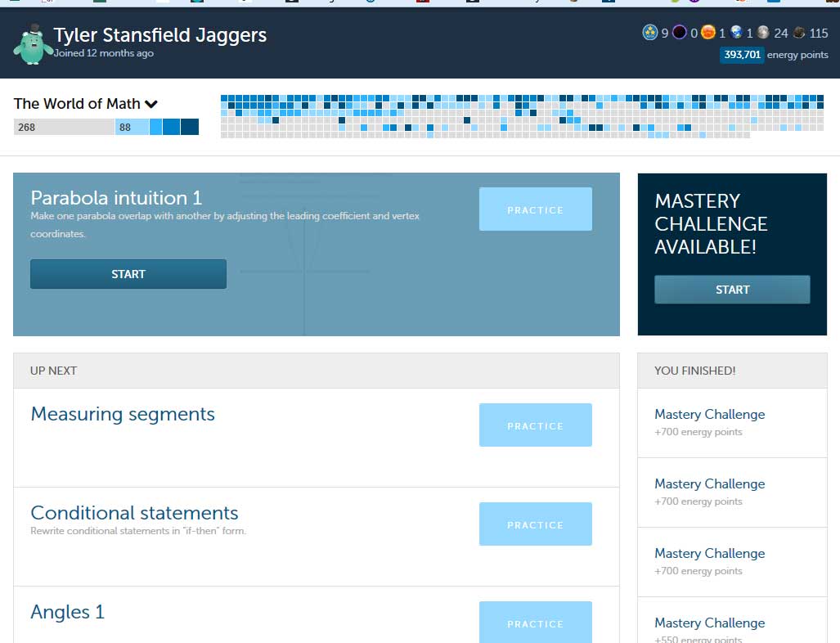840x643 pixels.
Task: Click the MASTERY CHALLENGE AVAILABLE! heading
Action: 711,224
